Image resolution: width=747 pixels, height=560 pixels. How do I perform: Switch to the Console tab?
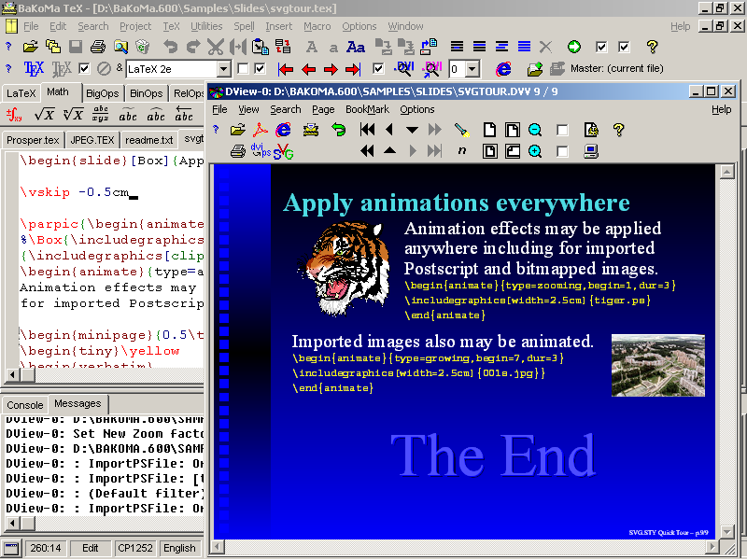click(25, 404)
